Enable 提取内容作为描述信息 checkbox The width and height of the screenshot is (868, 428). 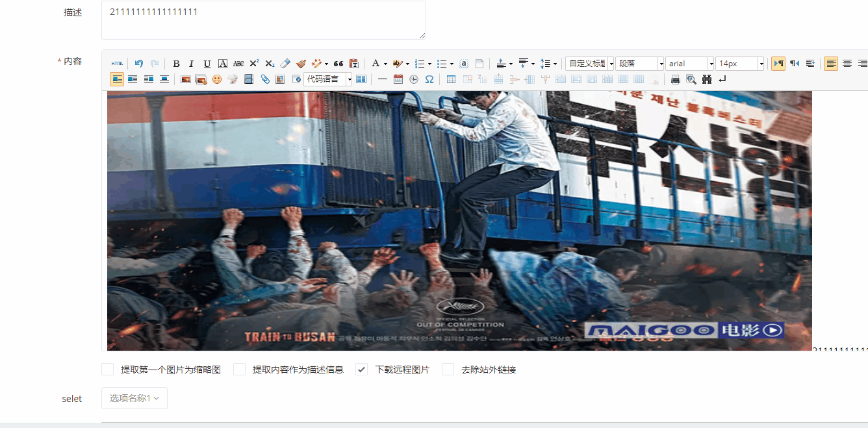tap(240, 370)
